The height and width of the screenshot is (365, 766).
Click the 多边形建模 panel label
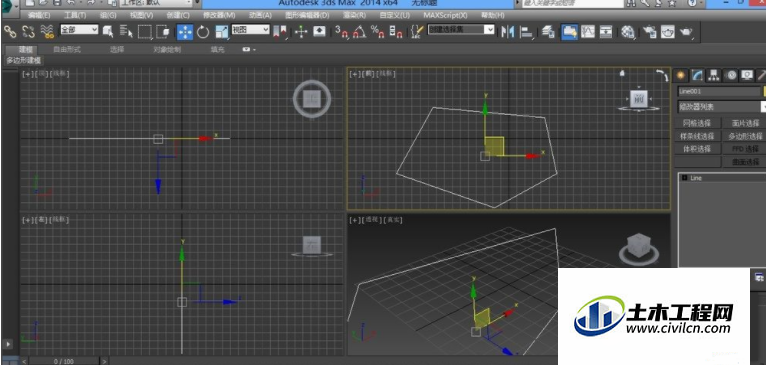23,61
